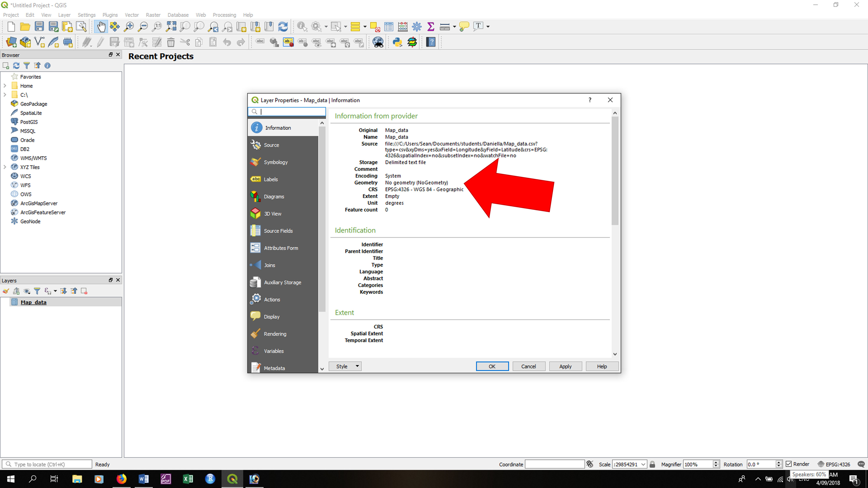Open the Text Annotation dropdown arrow
The image size is (868, 488).
tap(488, 27)
